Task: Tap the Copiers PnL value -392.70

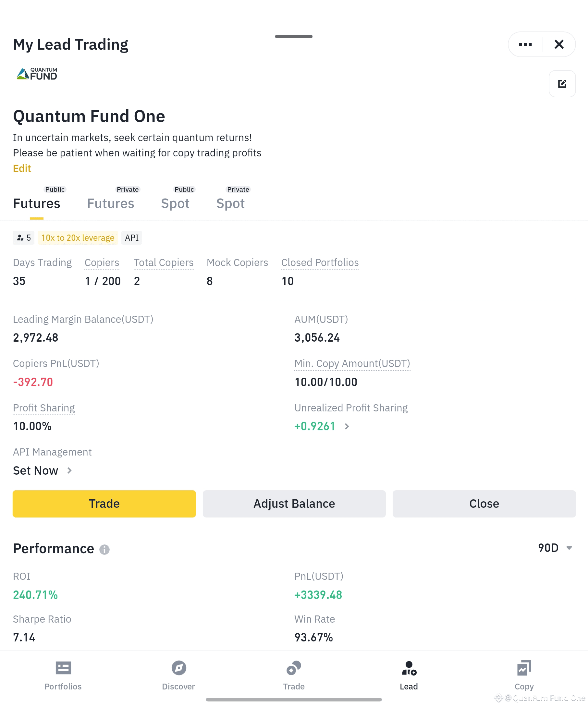Action: point(33,382)
